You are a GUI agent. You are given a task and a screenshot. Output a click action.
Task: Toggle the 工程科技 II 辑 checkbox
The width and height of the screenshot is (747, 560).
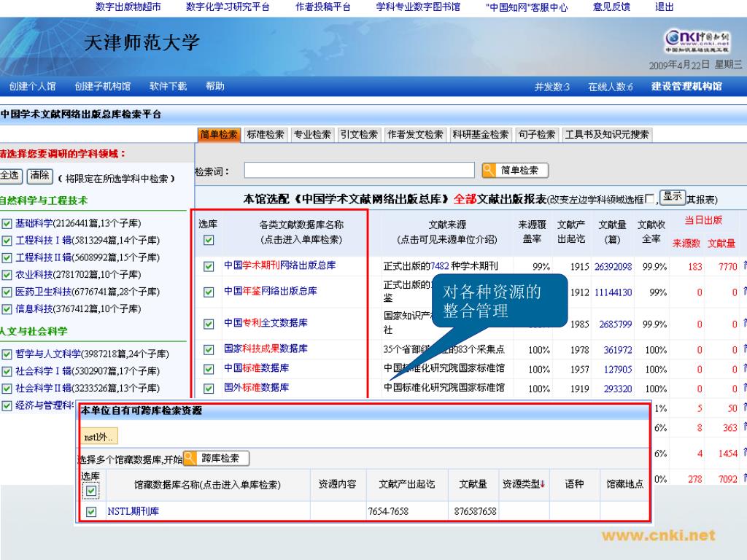click(x=7, y=257)
